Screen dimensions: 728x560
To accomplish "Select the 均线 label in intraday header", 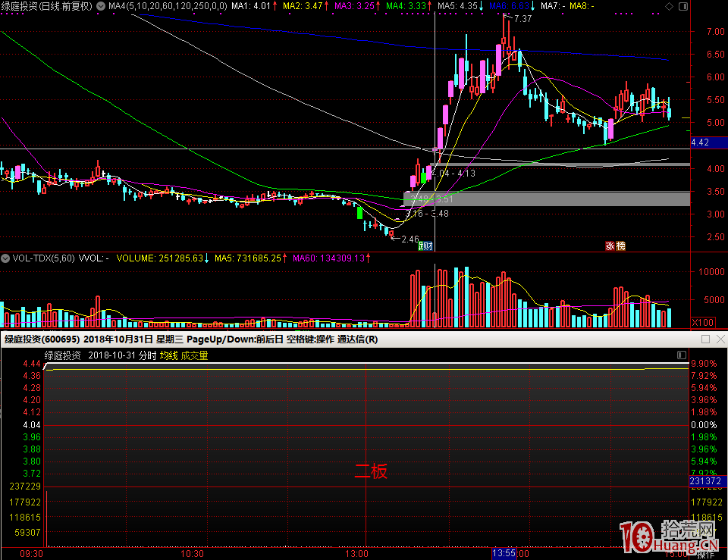I will point(168,355).
